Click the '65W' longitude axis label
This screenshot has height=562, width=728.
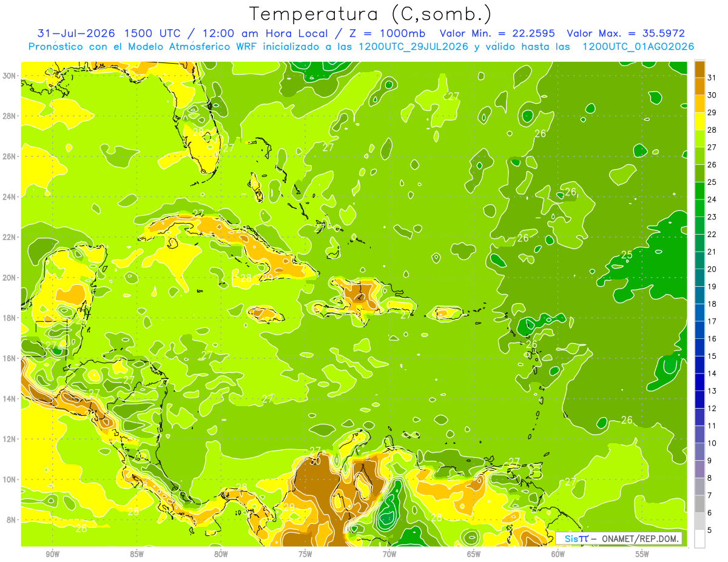point(474,554)
